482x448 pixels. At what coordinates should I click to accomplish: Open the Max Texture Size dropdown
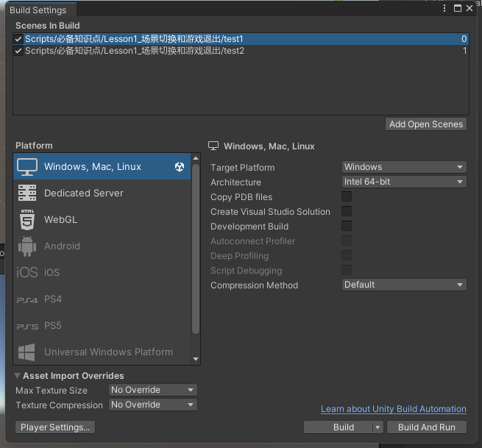(x=153, y=390)
